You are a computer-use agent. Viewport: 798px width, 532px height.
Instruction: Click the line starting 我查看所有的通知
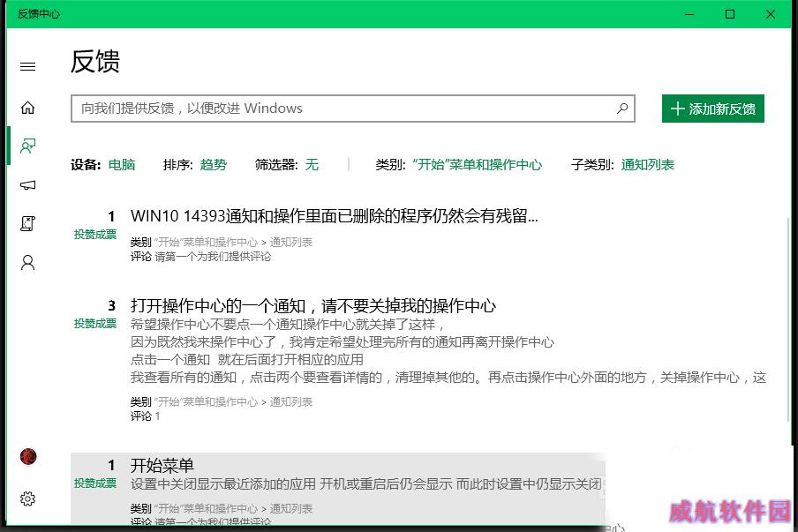(x=448, y=378)
